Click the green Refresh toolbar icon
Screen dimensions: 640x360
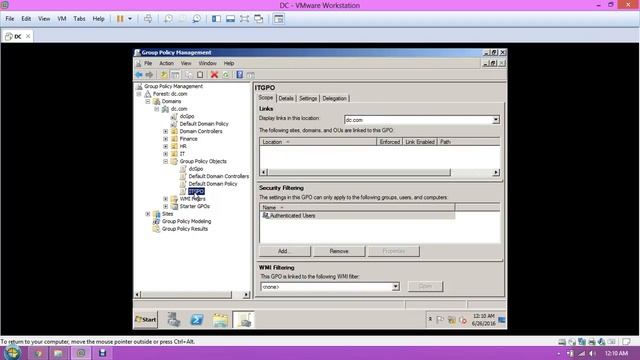(x=226, y=75)
